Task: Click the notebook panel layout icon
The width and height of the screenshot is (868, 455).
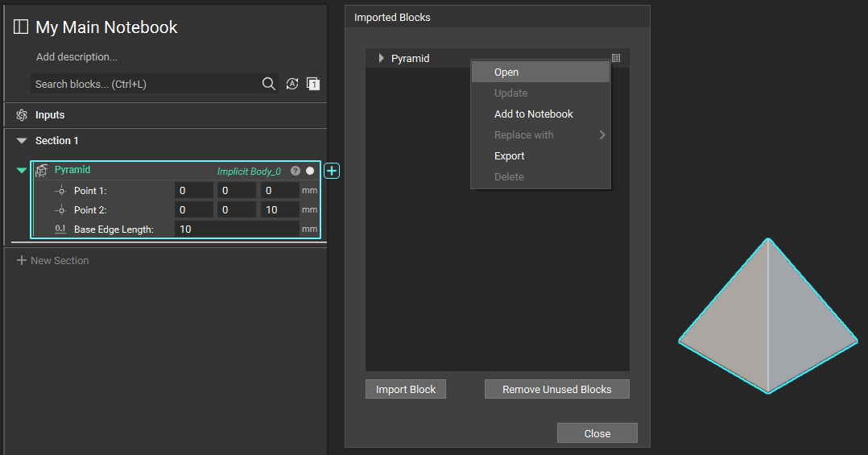Action: click(20, 27)
